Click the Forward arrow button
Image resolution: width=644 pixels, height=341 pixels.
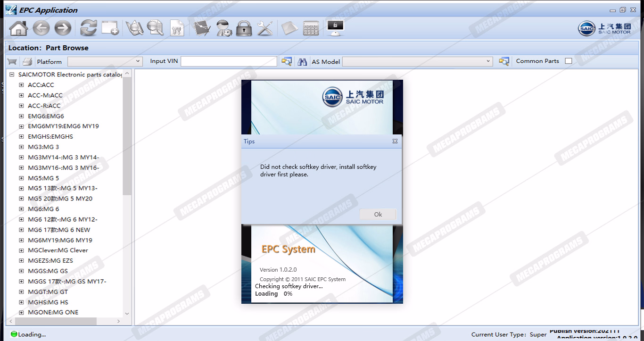63,28
